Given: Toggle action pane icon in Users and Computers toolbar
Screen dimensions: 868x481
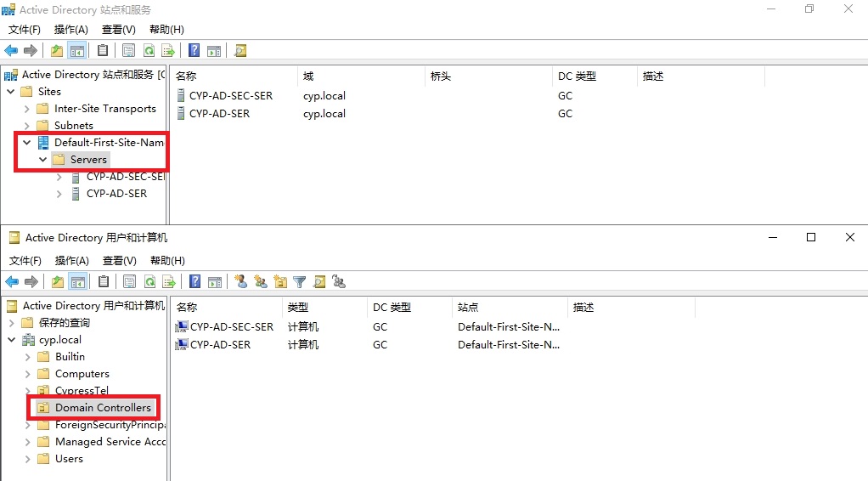Looking at the screenshot, I should [215, 282].
